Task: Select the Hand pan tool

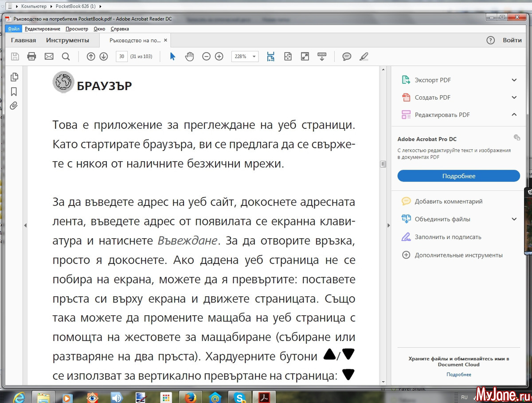Action: 190,57
